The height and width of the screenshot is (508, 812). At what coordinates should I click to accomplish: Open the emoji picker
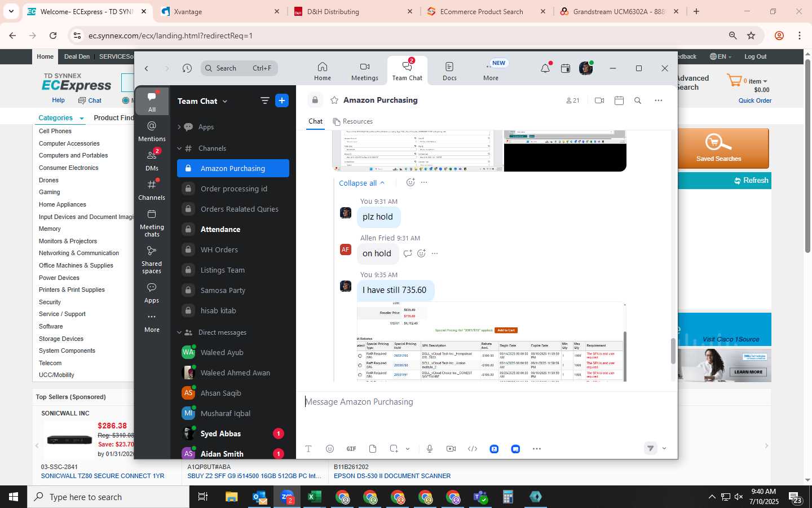tap(330, 449)
